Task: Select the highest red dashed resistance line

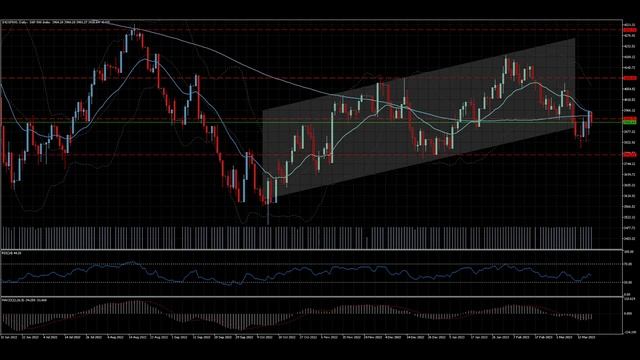Action: pyautogui.click(x=311, y=30)
